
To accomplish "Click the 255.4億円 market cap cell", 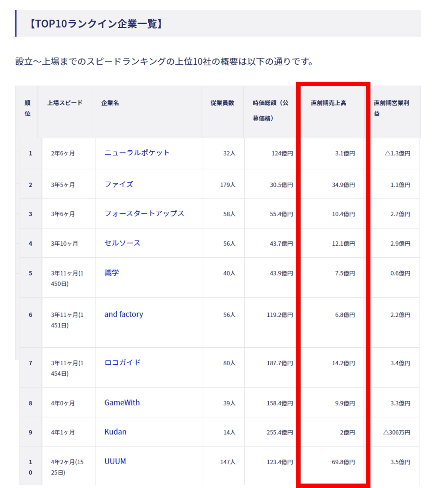I will pyautogui.click(x=279, y=433).
